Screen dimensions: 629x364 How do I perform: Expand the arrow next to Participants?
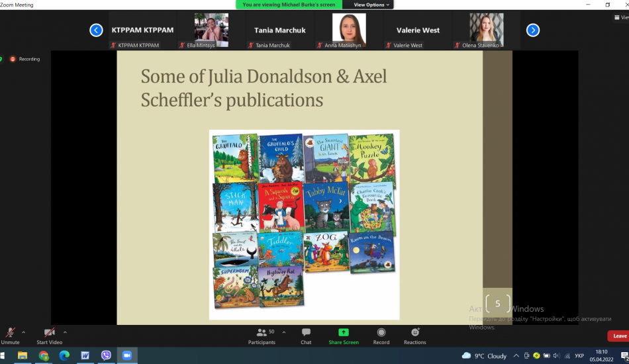284,332
